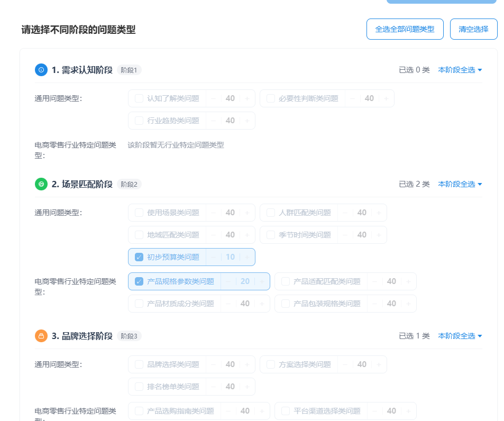Click the 该阶段暂无行业特定问题类型 text

[x=176, y=145]
